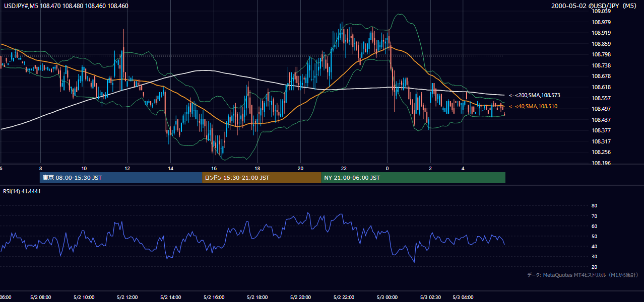Screen dimensions: 644x302
Task: Click the 5/3 04:00 time axis label
Action: tap(463, 297)
